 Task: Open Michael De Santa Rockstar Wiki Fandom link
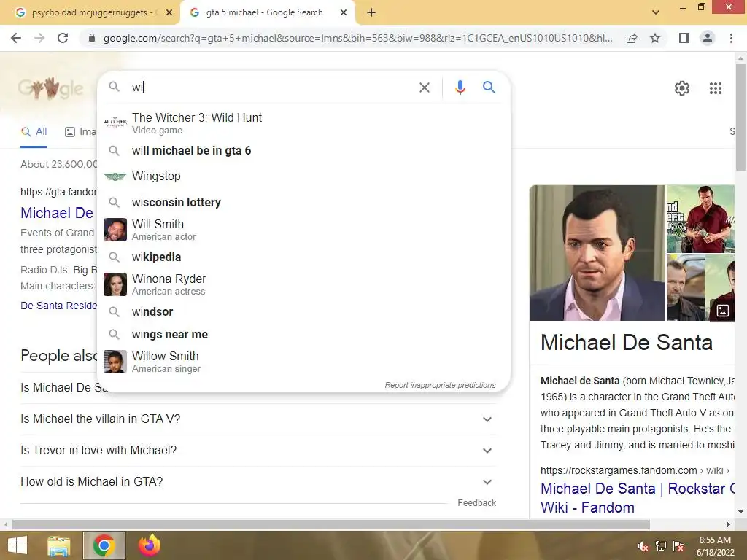(638, 498)
